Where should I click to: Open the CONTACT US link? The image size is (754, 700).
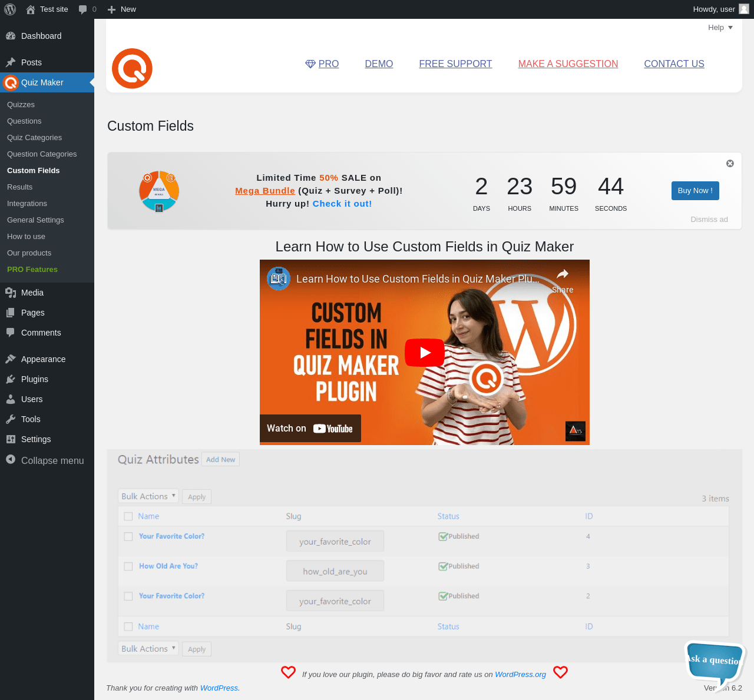[x=674, y=64]
